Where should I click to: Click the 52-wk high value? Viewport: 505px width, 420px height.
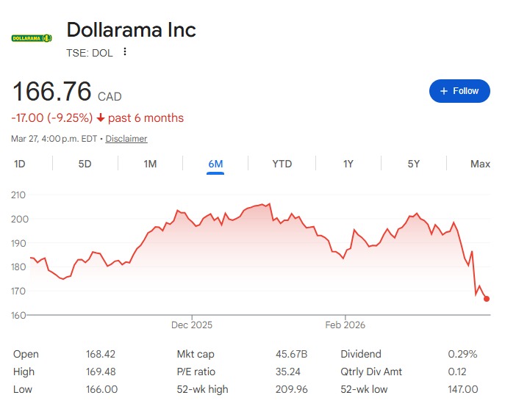coord(291,389)
